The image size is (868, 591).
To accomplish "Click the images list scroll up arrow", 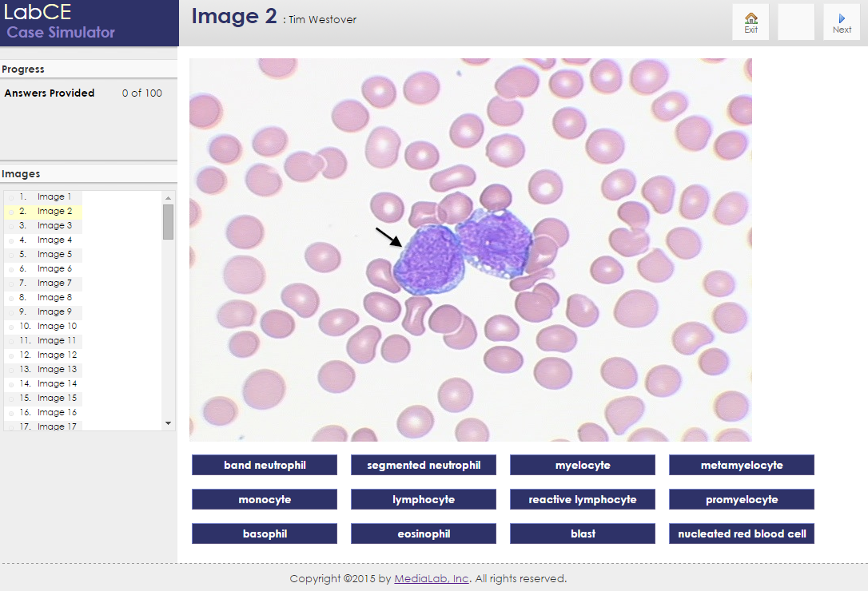I will pos(169,197).
